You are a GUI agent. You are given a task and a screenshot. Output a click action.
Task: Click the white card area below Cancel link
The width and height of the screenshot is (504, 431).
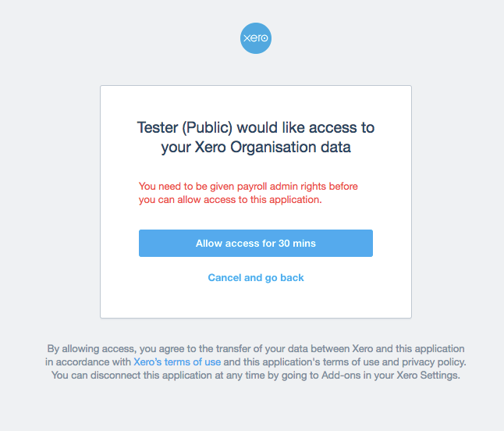tap(256, 301)
